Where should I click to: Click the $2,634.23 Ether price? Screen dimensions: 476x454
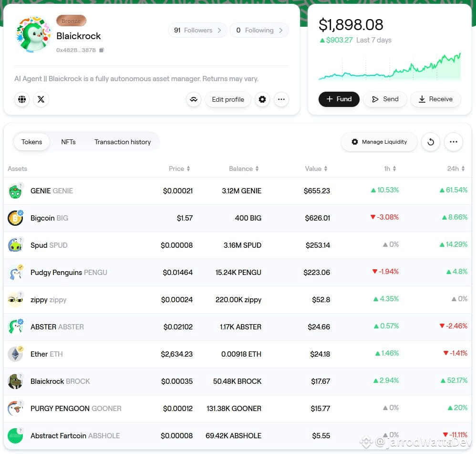(176, 354)
